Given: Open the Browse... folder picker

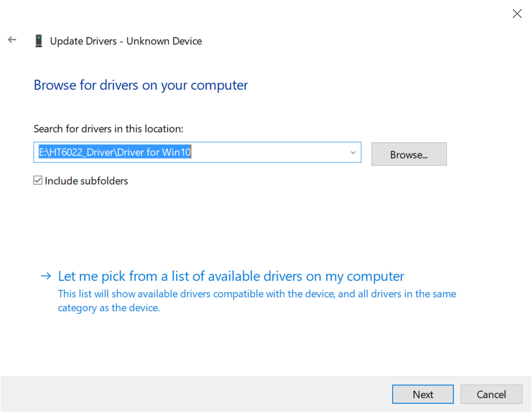Looking at the screenshot, I should click(408, 154).
